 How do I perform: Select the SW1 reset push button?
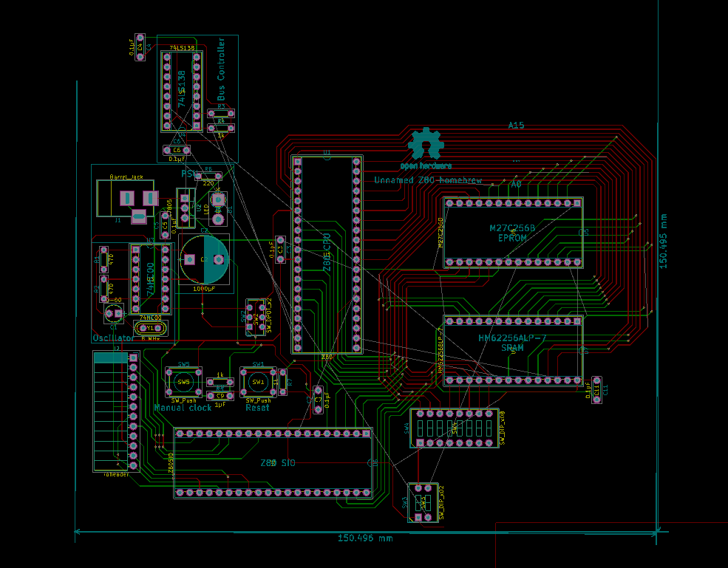pyautogui.click(x=258, y=382)
